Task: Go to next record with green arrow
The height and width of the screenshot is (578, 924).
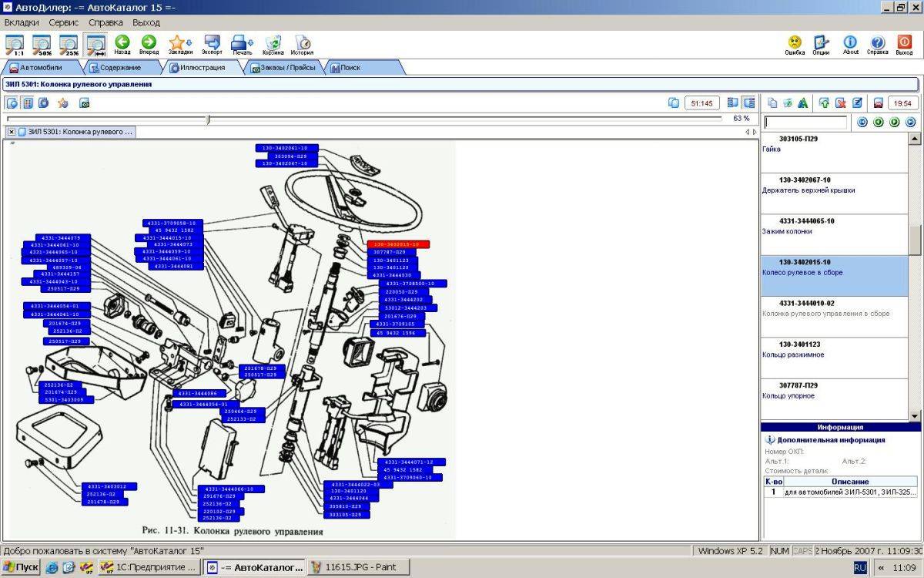Action: pyautogui.click(x=895, y=122)
